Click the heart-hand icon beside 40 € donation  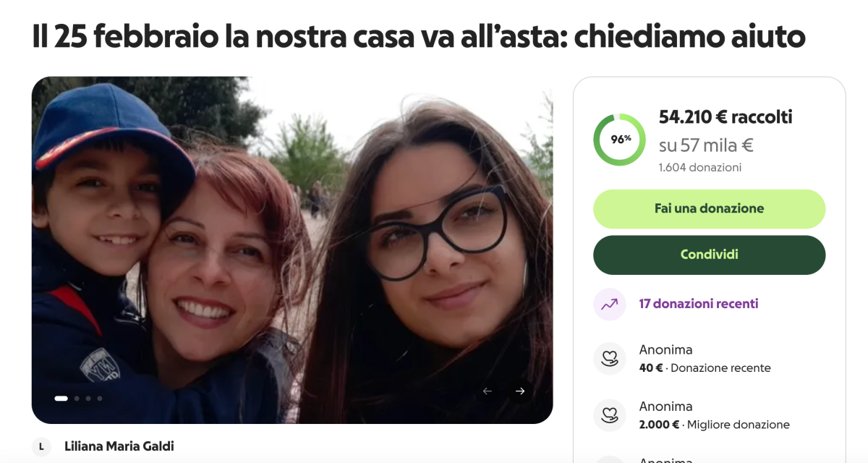pos(609,359)
